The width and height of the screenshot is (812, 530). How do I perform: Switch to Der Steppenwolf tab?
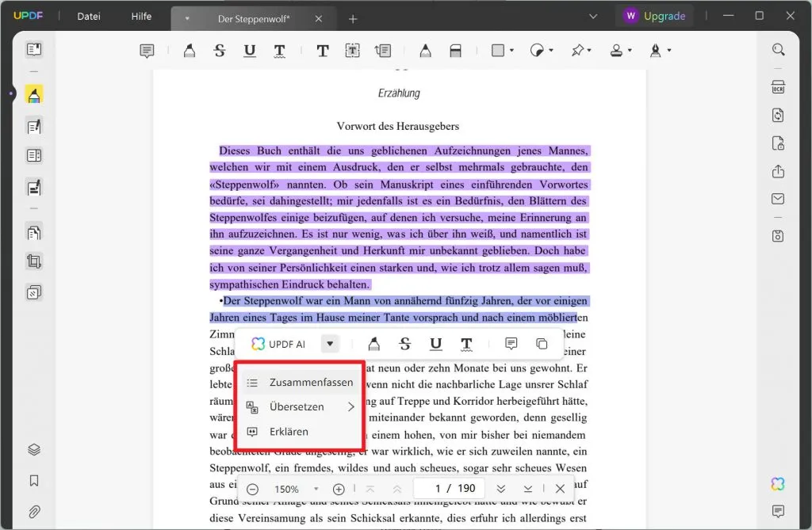(x=254, y=19)
